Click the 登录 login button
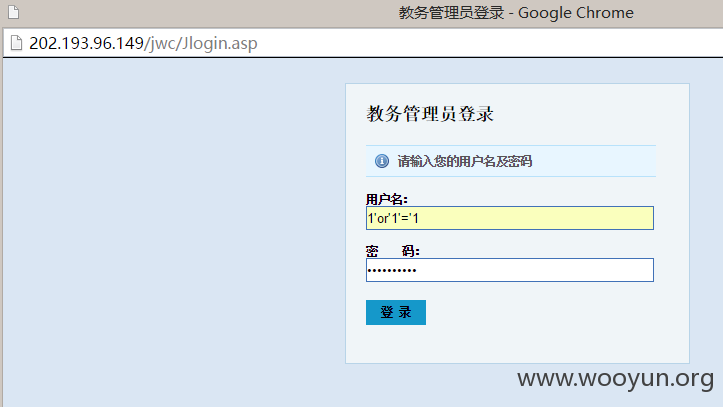Viewport: 723px width, 407px height. 396,313
